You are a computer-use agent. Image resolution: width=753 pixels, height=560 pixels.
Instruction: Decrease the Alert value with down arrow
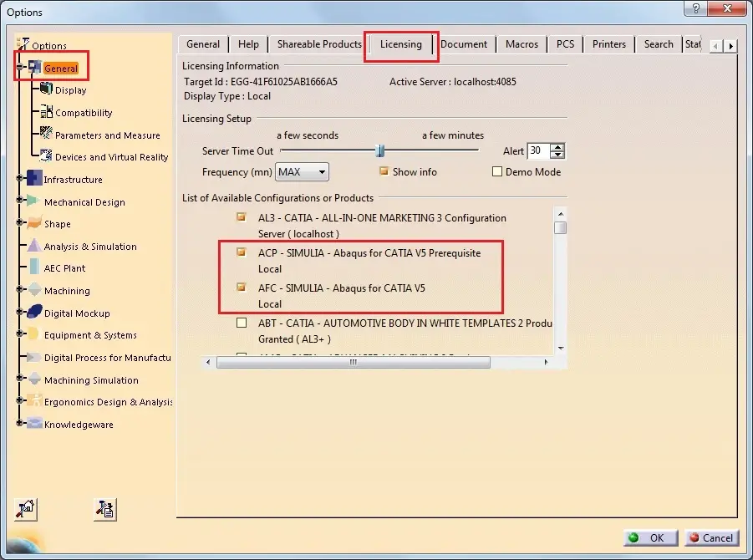pyautogui.click(x=557, y=154)
